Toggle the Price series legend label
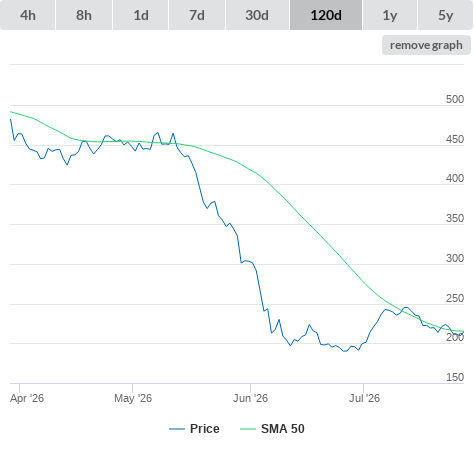This screenshot has height=455, width=474. click(205, 429)
